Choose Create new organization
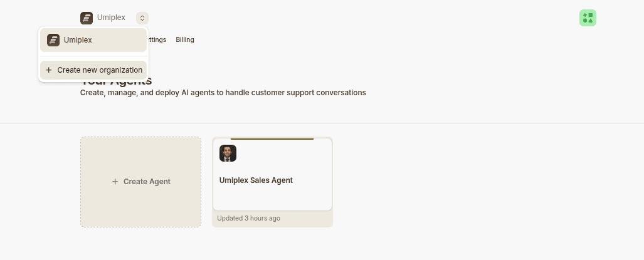This screenshot has width=644, height=260. pos(93,70)
